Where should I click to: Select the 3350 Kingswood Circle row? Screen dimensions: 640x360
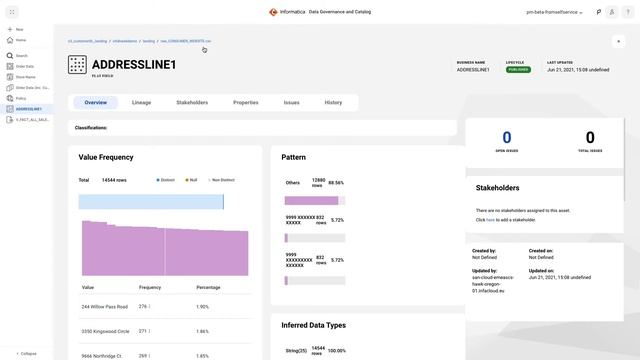click(165, 331)
